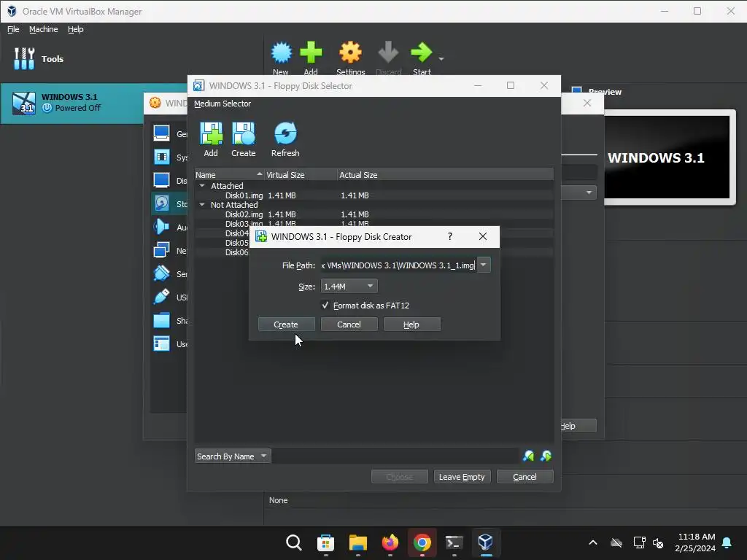Open the Help menu in VirtualBox Manager
This screenshot has height=560, width=747.
coord(75,29)
